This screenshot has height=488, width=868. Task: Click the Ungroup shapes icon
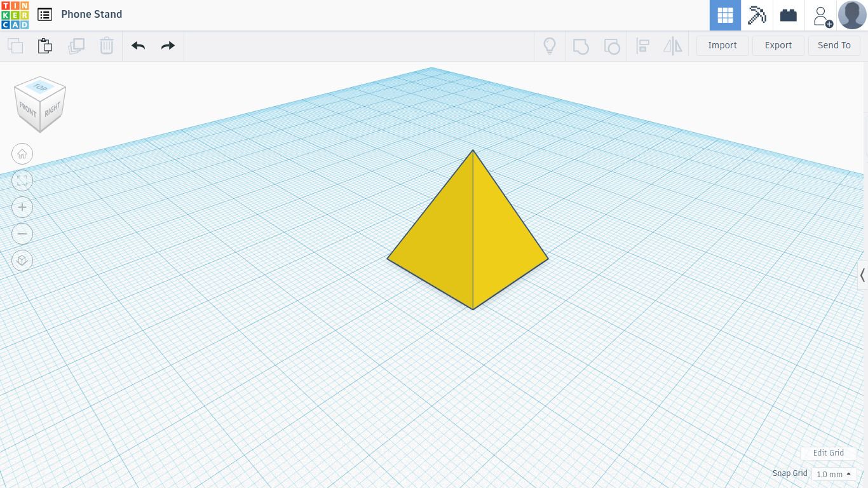point(611,46)
